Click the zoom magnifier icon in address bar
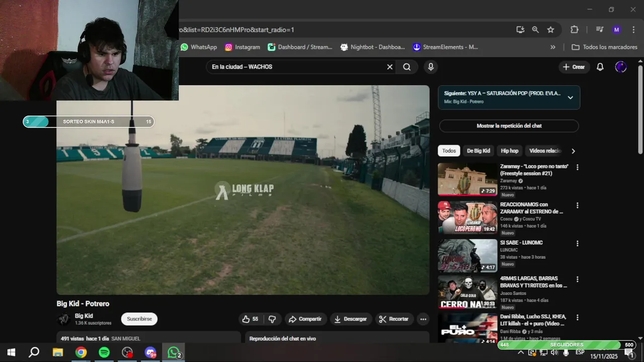644x362 pixels. click(x=535, y=30)
